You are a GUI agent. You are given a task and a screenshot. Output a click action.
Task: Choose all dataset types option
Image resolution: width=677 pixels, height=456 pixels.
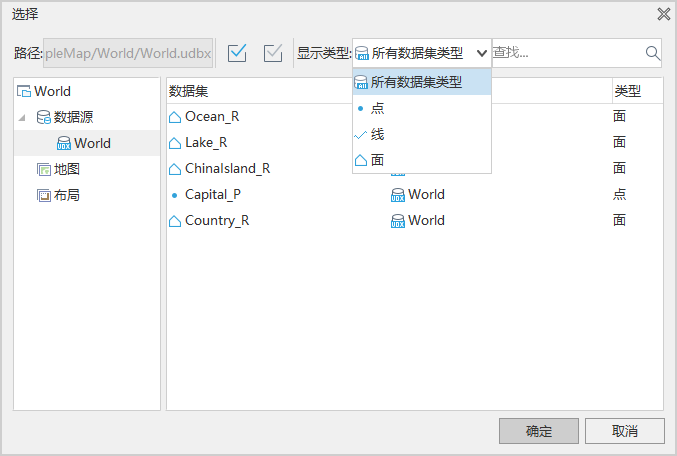click(417, 82)
